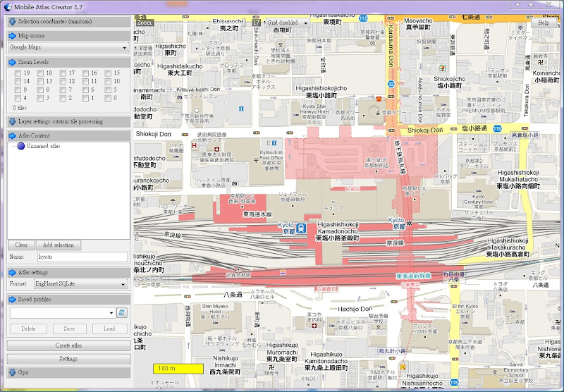Click the Help button on the map
Image resolution: width=564 pixels, height=392 pixels.
pyautogui.click(x=544, y=23)
